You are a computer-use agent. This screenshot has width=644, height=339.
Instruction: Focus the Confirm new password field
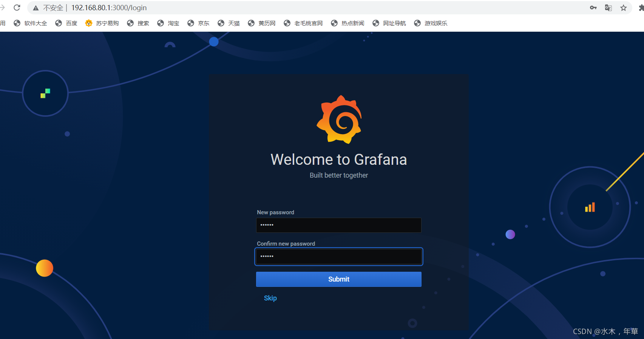tap(339, 257)
